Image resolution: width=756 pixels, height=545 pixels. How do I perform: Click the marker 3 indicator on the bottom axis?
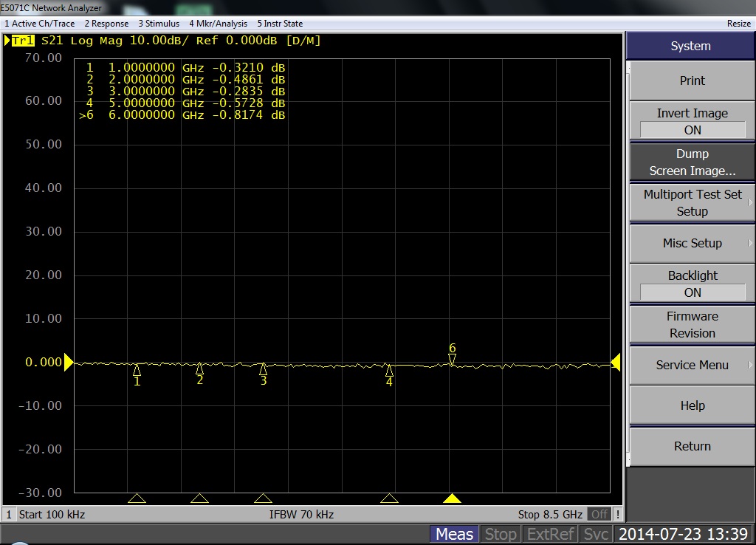pos(263,498)
